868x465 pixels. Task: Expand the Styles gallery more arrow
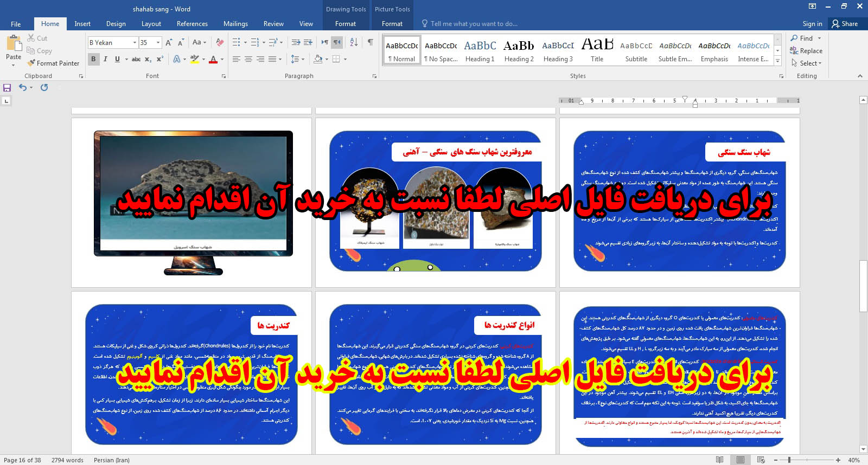[x=778, y=61]
